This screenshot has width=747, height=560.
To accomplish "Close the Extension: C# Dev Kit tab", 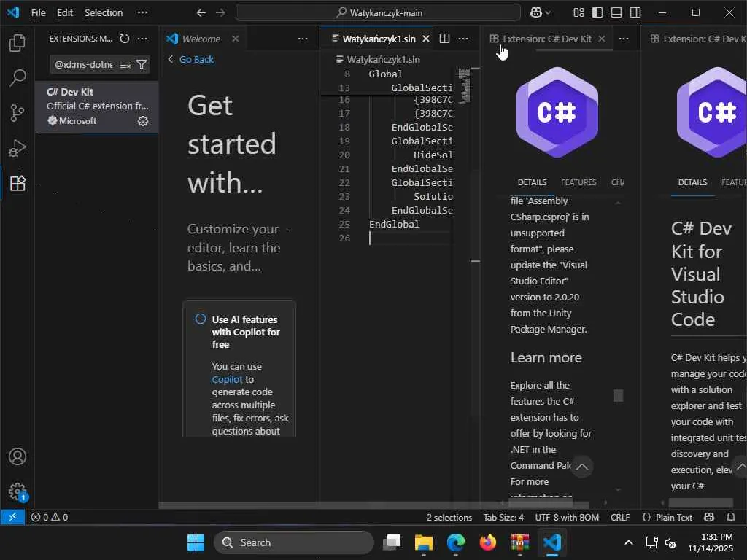I will coord(602,39).
